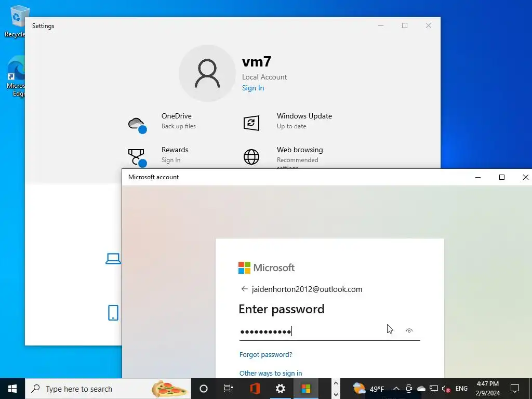The width and height of the screenshot is (532, 399).
Task: Minimize the Microsoft account window
Action: click(478, 177)
